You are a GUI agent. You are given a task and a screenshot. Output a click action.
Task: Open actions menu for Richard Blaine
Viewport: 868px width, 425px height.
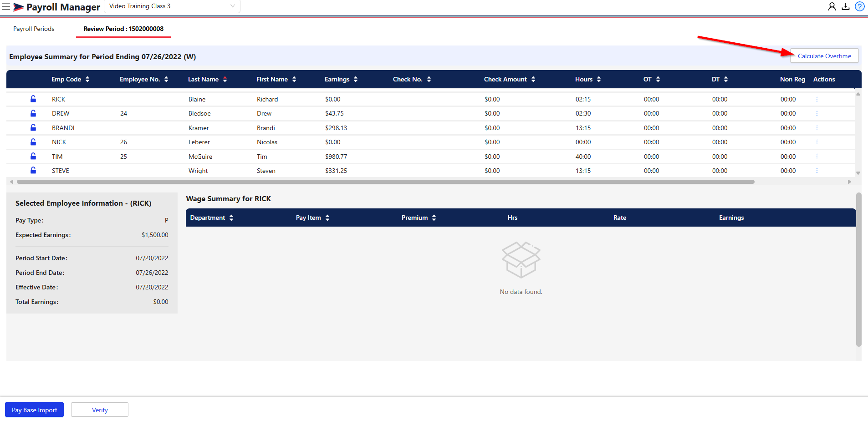click(817, 99)
